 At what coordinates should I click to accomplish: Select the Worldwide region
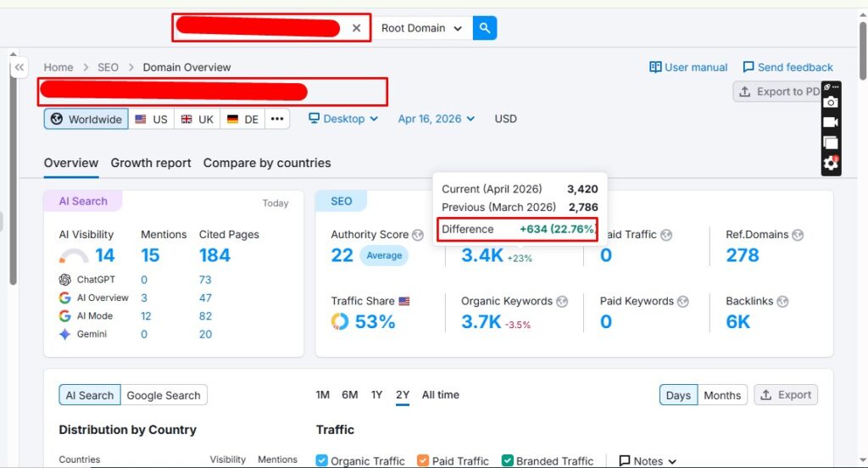tap(86, 119)
